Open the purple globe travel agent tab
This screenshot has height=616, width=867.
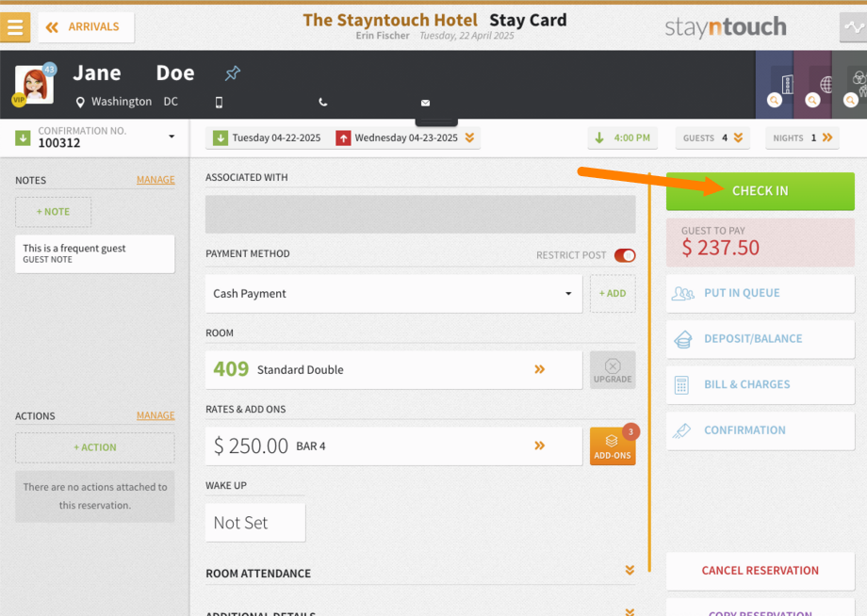tap(812, 85)
